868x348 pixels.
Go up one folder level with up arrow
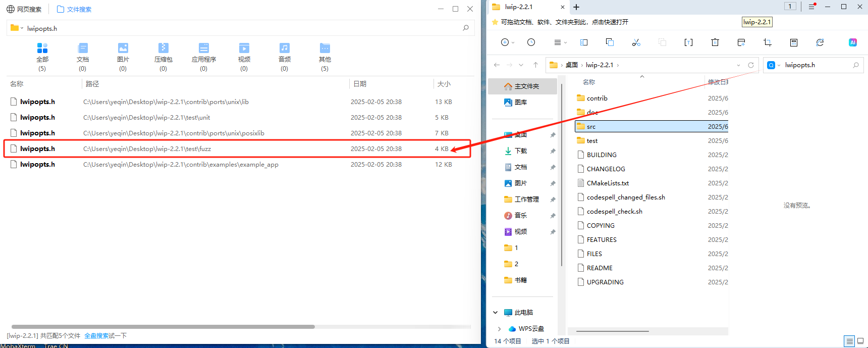[x=535, y=65]
